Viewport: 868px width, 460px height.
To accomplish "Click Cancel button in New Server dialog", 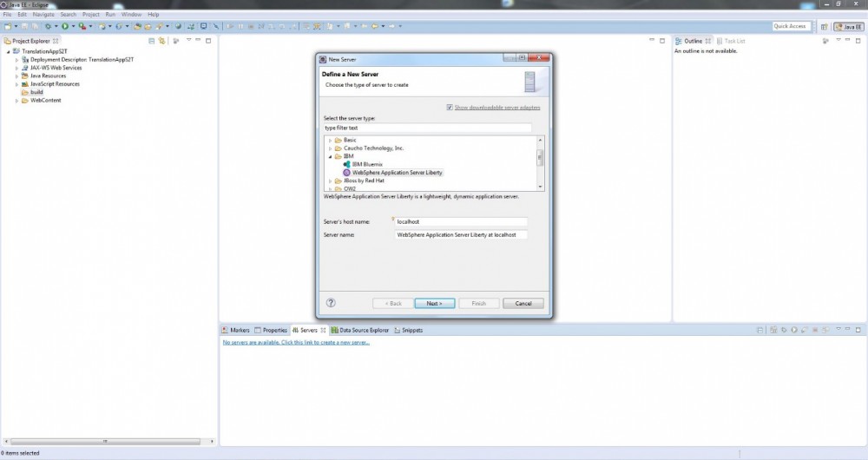I will coord(523,304).
